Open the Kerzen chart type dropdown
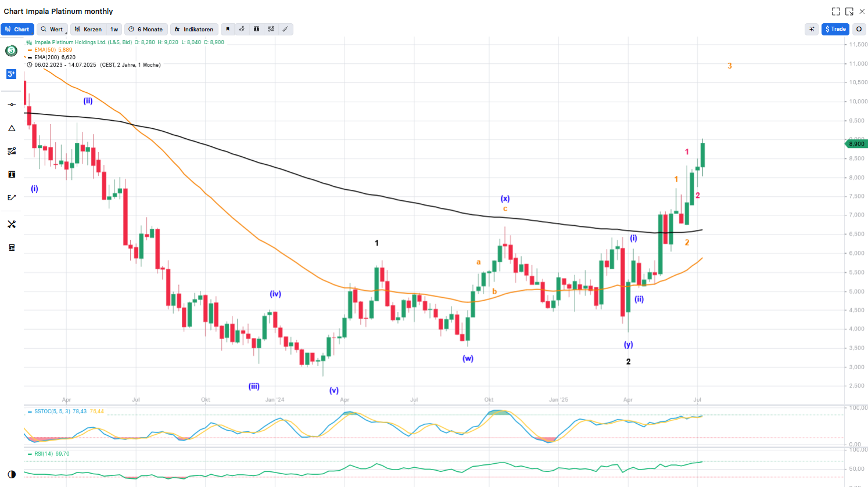The width and height of the screenshot is (868, 487). click(x=88, y=29)
